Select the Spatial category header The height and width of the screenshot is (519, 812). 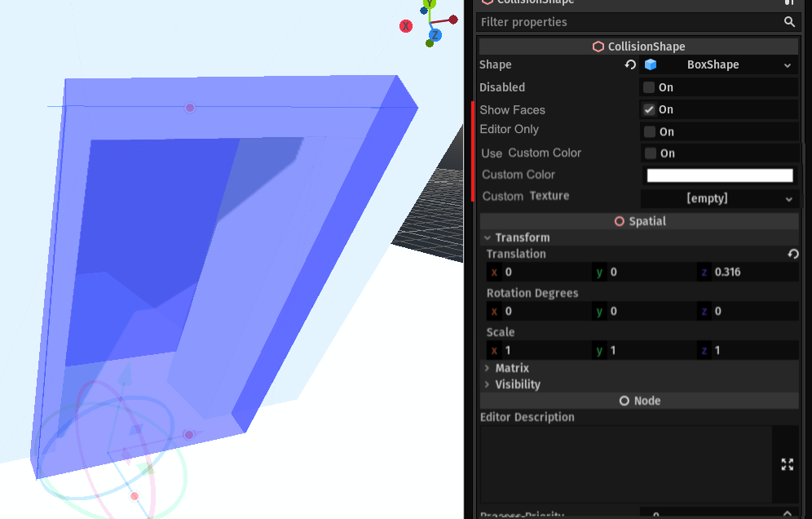[639, 220]
